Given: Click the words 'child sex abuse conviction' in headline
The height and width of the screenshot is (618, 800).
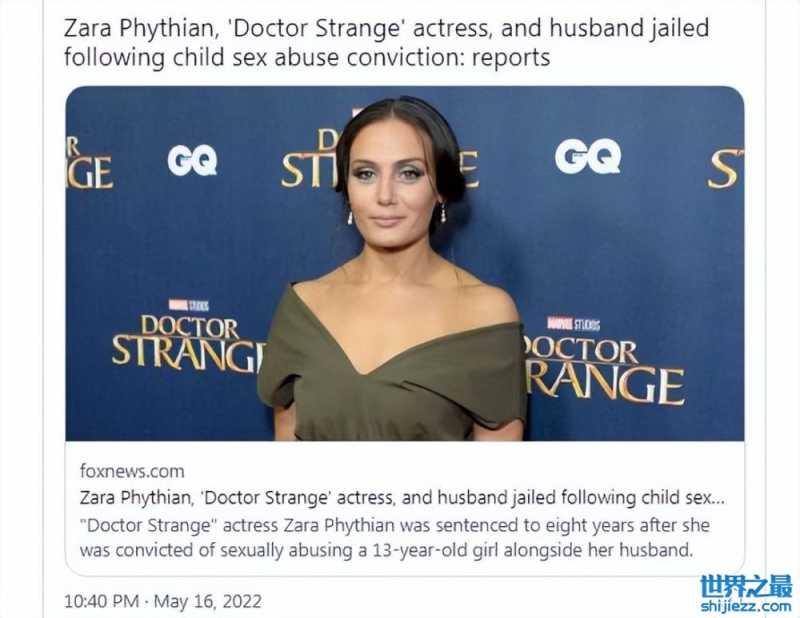Looking at the screenshot, I should point(317,57).
